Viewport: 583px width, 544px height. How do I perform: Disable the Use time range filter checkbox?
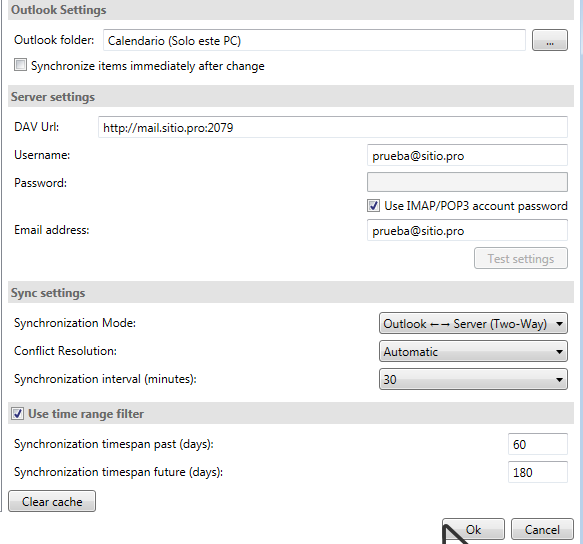[x=17, y=413]
